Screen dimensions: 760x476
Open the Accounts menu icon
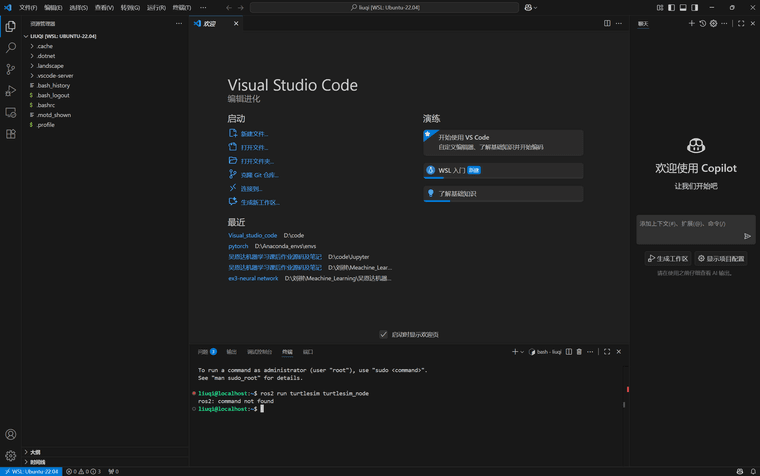pos(11,434)
